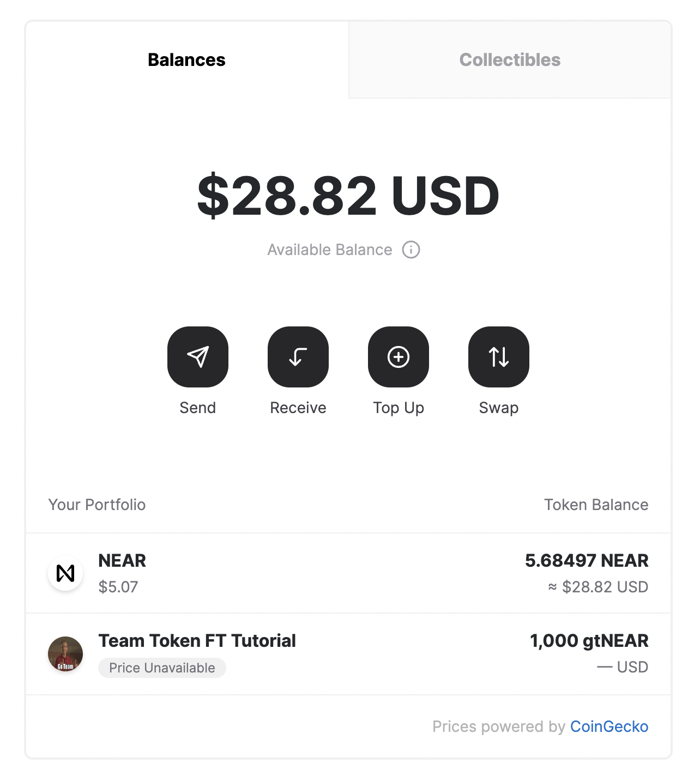Click the Receive label
The image size is (700, 776).
298,408
